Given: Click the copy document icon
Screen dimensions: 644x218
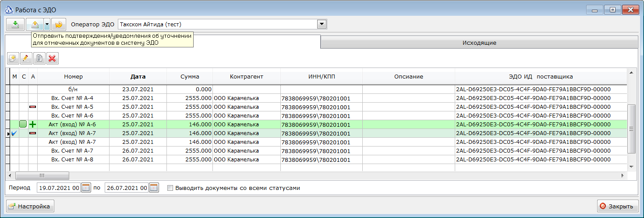Looking at the screenshot, I should point(39,58).
